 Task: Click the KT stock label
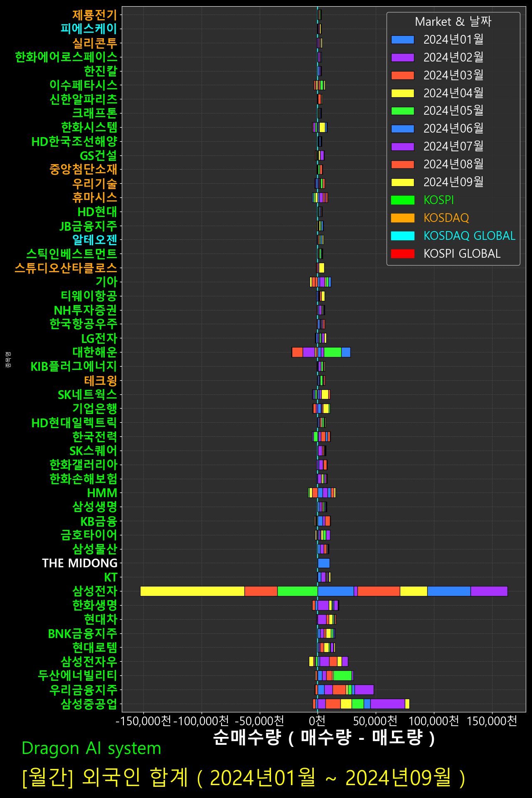click(111, 577)
